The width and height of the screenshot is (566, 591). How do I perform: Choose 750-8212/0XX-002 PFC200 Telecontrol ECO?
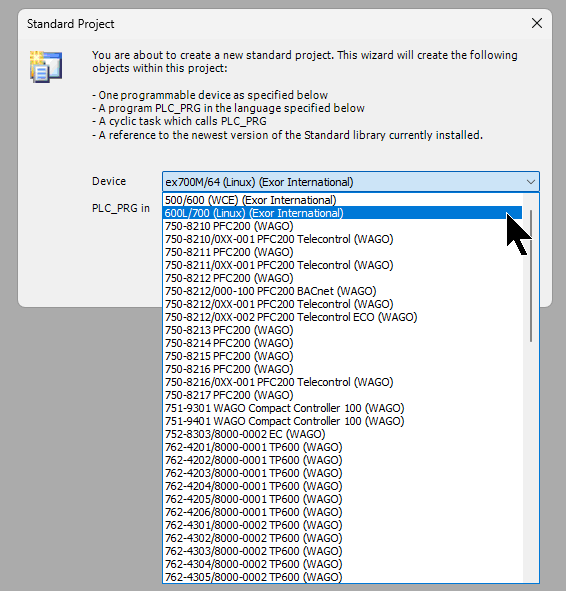[343, 317]
